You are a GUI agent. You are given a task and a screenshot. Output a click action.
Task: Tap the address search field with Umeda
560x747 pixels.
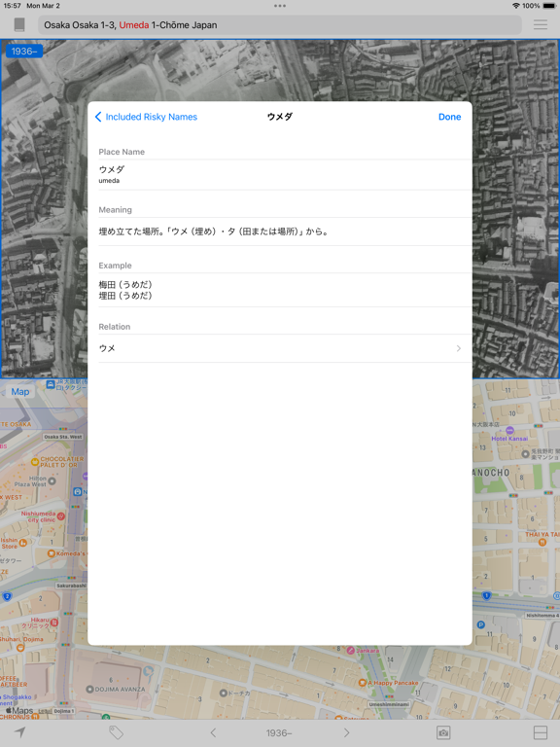(280, 24)
